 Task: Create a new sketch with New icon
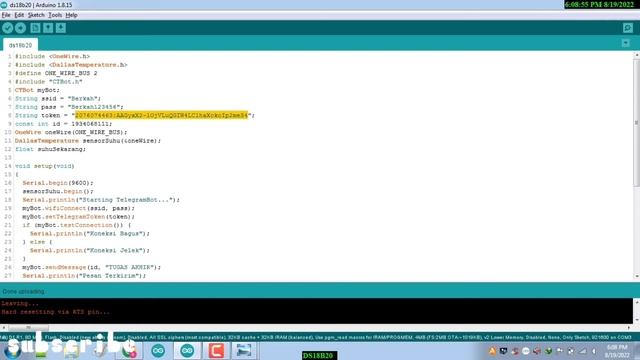pyautogui.click(x=35, y=28)
